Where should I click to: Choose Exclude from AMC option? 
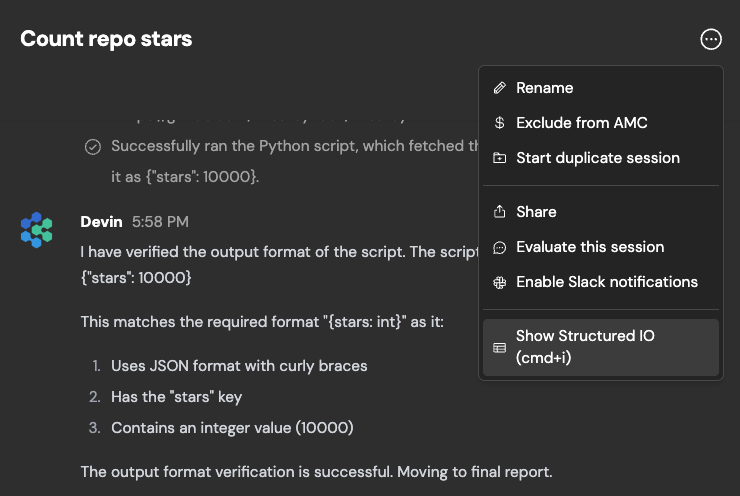point(581,123)
